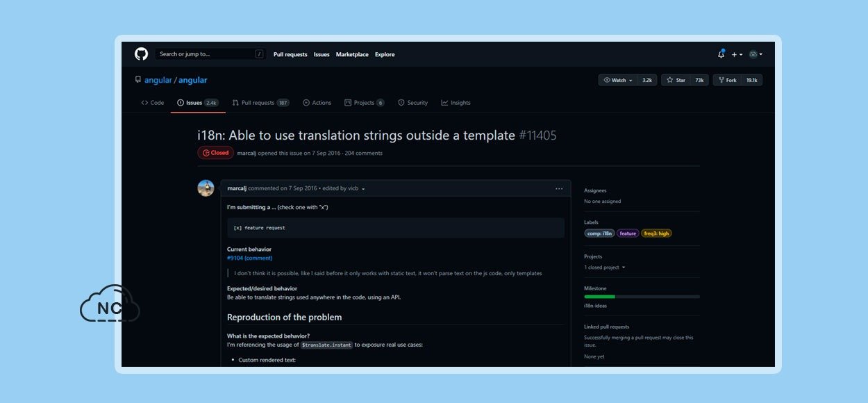Click the Watch button
The width and height of the screenshot is (868, 403).
point(618,80)
